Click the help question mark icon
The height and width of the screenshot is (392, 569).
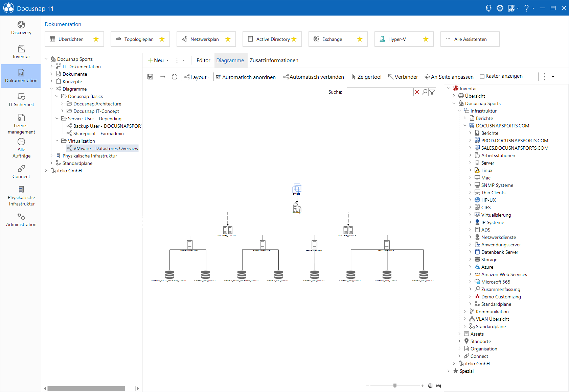pyautogui.click(x=527, y=8)
